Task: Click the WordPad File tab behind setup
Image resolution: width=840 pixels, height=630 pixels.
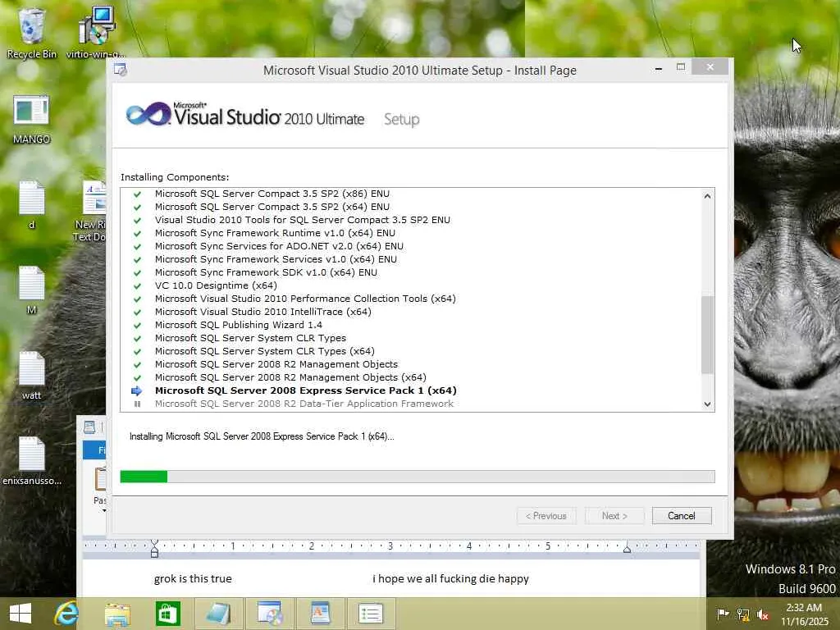Action: tap(94, 450)
